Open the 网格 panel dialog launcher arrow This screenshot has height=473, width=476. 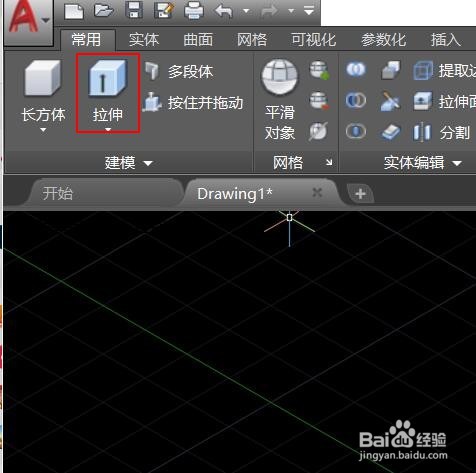coord(329,162)
